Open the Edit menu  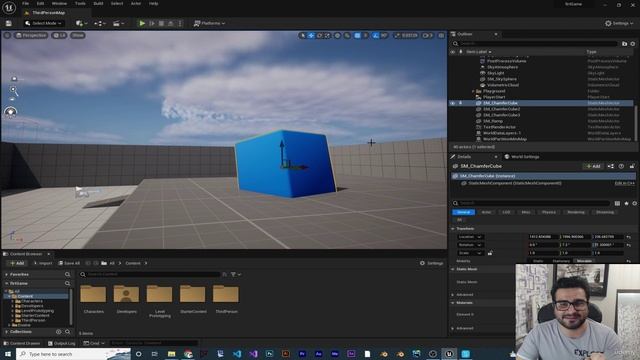40,4
